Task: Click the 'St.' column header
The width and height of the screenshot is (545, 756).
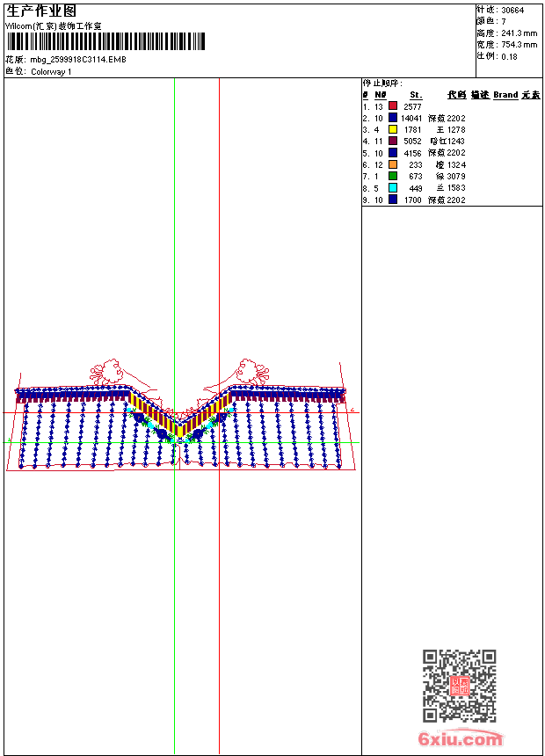Action: (416, 95)
